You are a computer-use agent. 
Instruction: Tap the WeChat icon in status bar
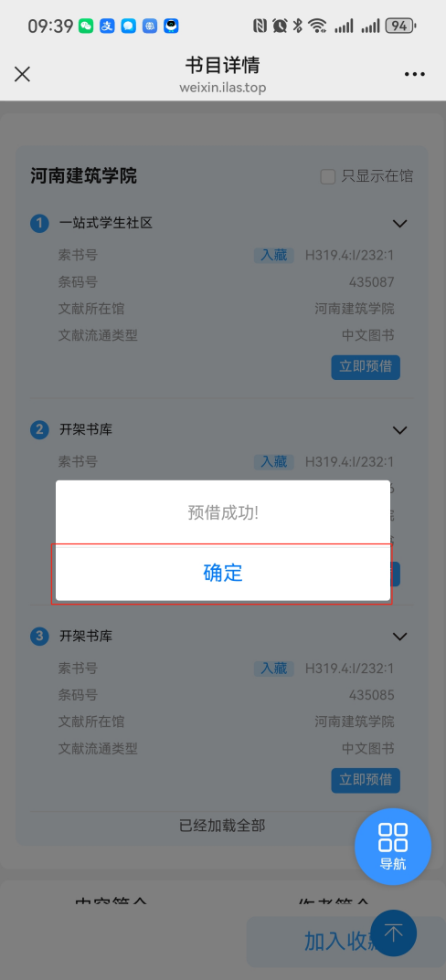(86, 26)
